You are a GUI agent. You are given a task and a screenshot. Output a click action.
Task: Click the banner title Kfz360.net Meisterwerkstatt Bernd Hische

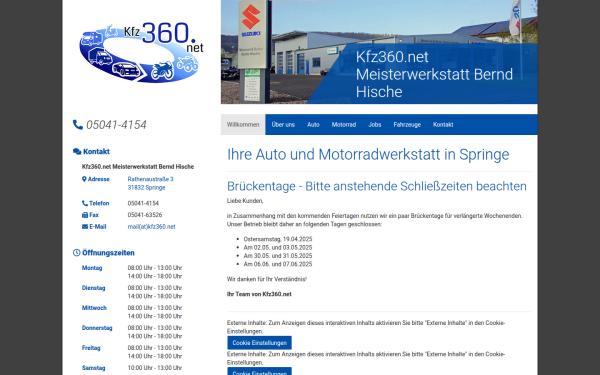(434, 74)
